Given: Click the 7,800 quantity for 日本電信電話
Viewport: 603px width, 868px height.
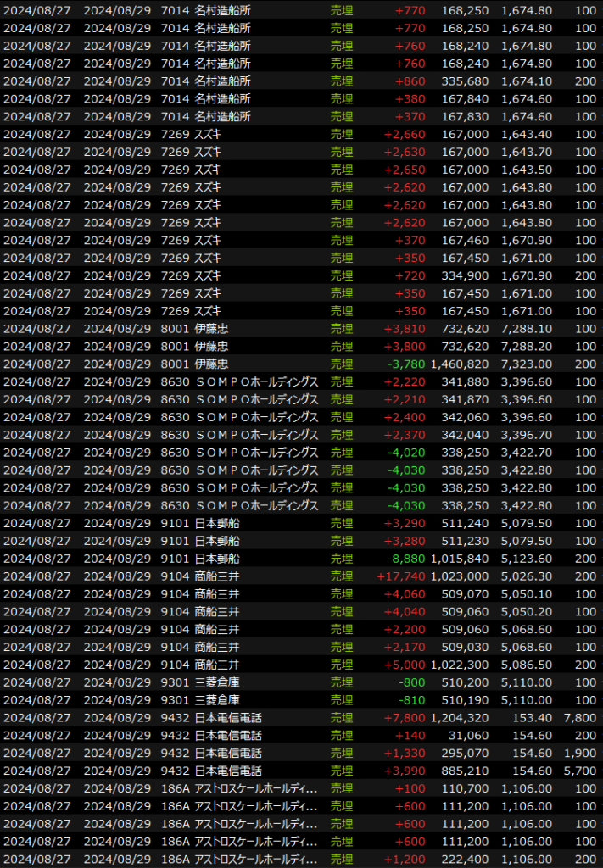Looking at the screenshot, I should [x=580, y=718].
